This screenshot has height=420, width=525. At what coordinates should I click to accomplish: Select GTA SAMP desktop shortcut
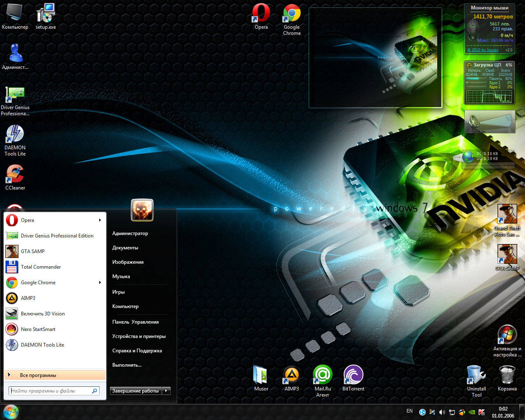[x=507, y=257]
